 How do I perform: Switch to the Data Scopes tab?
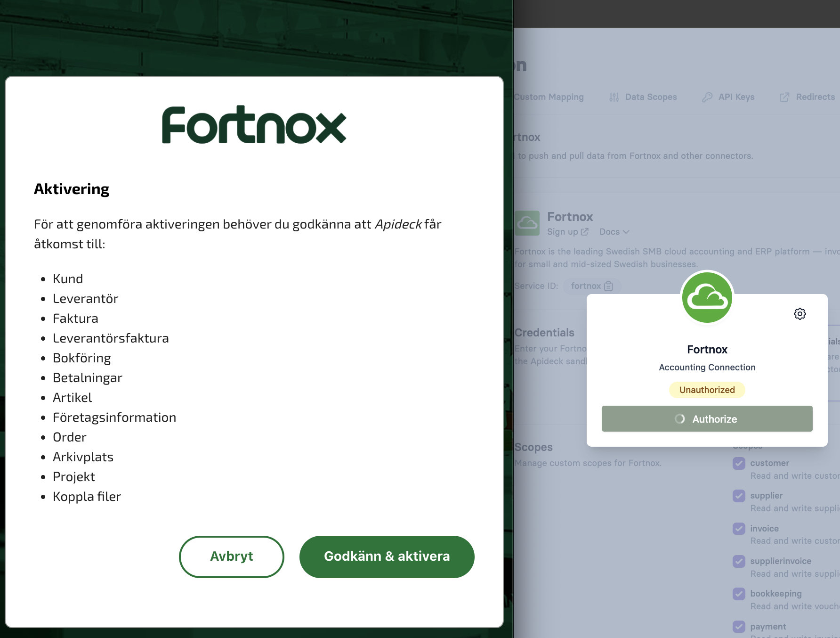643,97
